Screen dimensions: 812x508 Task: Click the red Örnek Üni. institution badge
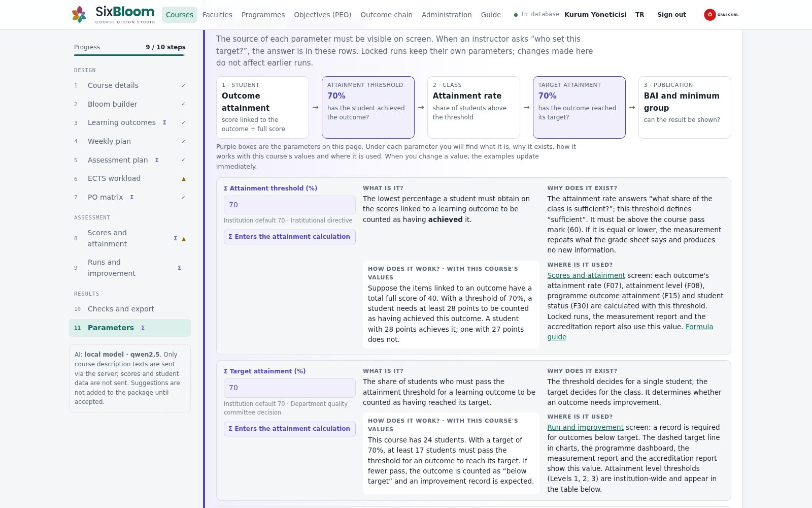coord(721,15)
